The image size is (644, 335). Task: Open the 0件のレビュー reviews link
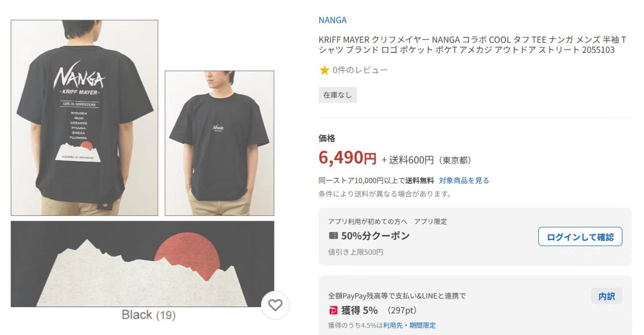coord(360,70)
